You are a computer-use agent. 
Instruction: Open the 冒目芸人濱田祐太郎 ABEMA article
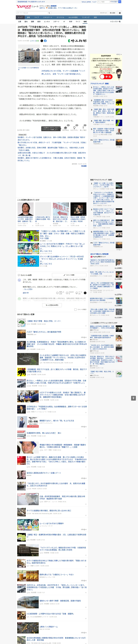tap(44, 473)
